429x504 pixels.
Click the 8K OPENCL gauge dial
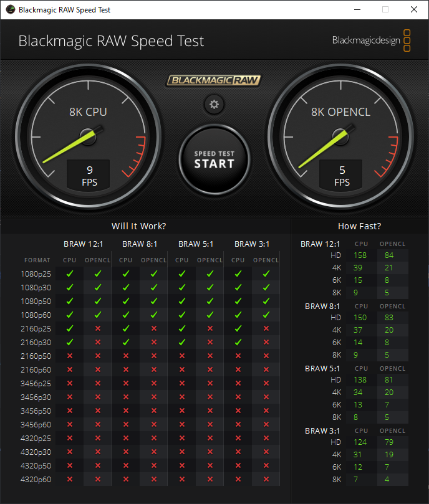coord(340,137)
